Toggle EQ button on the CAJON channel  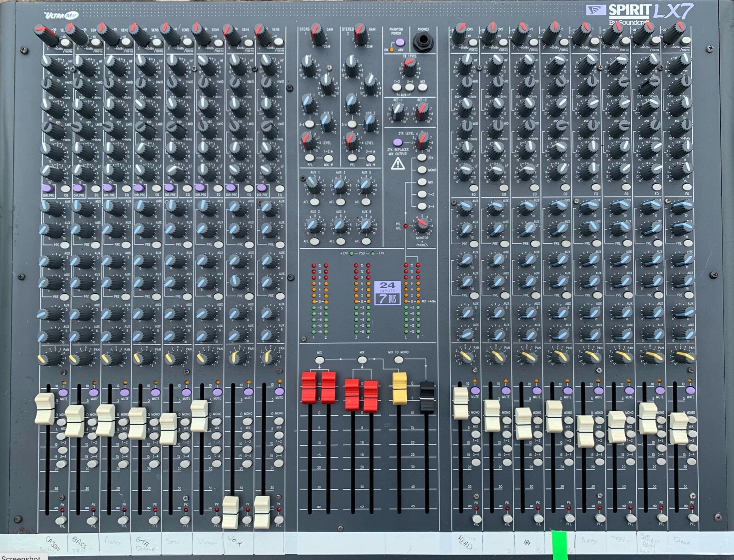[65, 189]
